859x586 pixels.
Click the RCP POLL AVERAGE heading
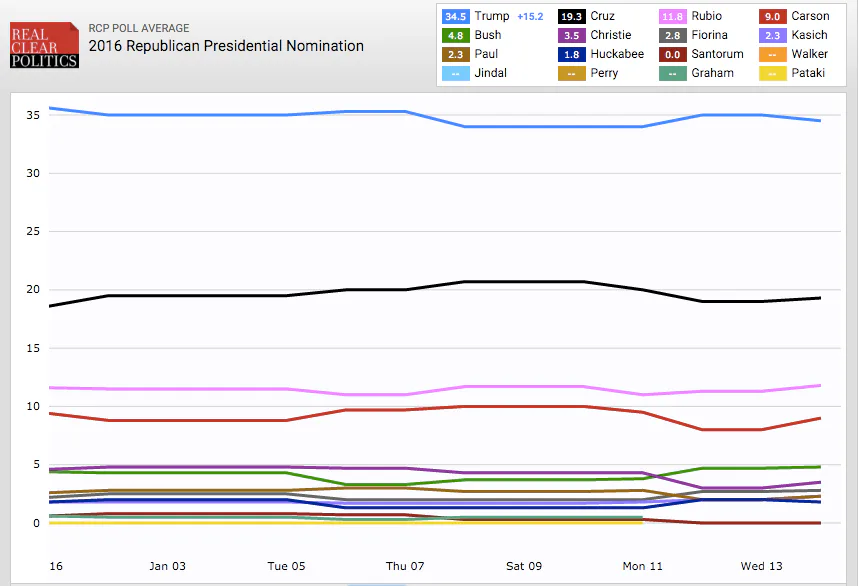pyautogui.click(x=139, y=28)
